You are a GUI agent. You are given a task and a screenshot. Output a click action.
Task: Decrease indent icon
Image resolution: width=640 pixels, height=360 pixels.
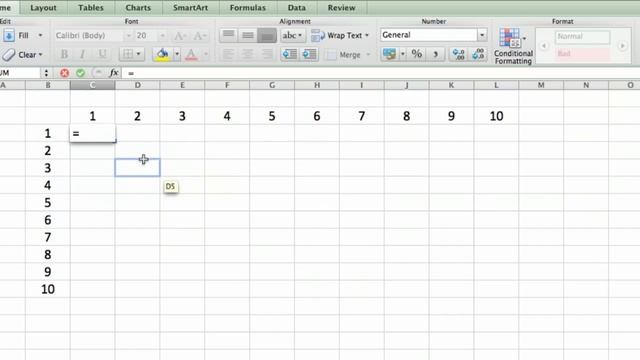tap(290, 54)
